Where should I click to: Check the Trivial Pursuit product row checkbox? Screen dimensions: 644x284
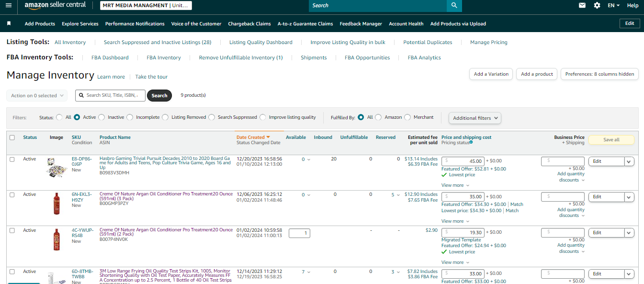click(12, 159)
